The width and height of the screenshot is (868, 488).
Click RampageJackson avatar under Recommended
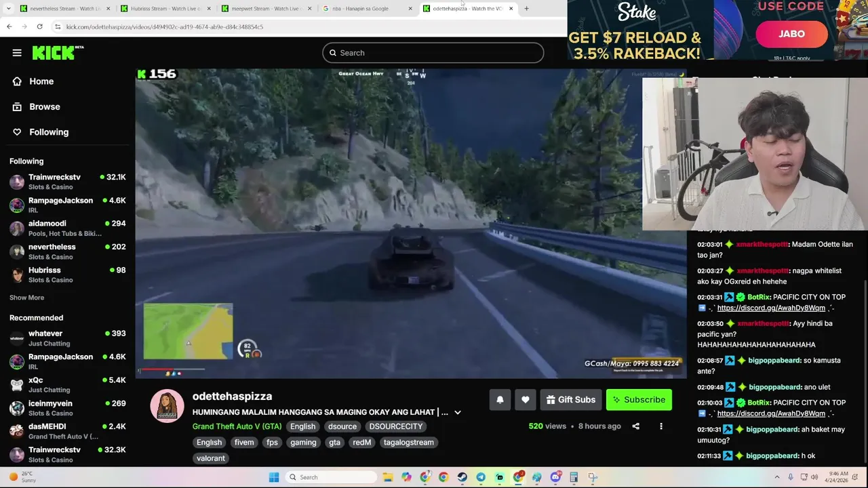[x=17, y=361]
